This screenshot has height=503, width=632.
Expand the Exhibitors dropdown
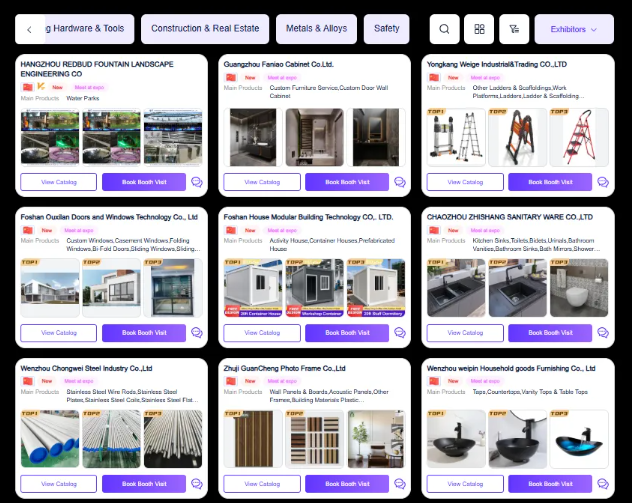(574, 29)
